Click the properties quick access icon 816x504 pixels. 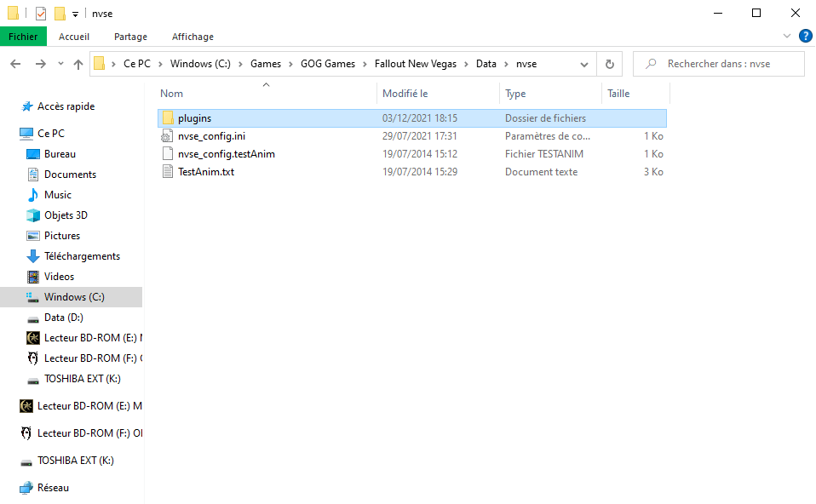(41, 14)
